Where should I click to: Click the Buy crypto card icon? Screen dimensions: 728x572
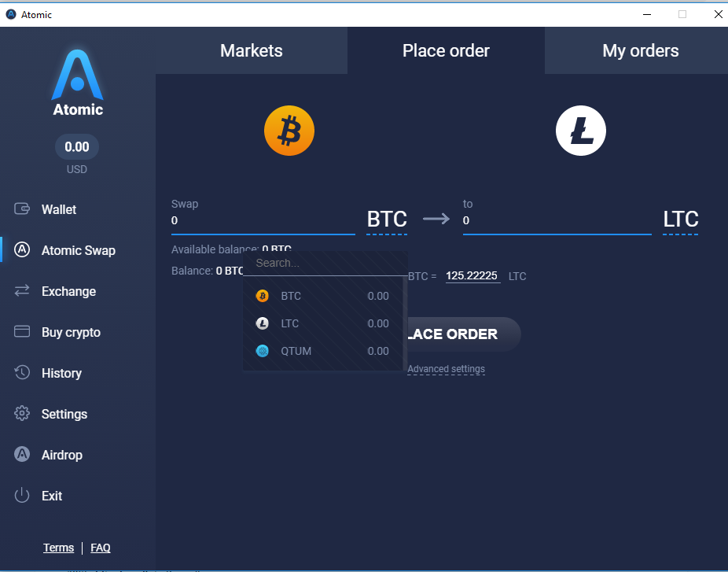click(22, 331)
